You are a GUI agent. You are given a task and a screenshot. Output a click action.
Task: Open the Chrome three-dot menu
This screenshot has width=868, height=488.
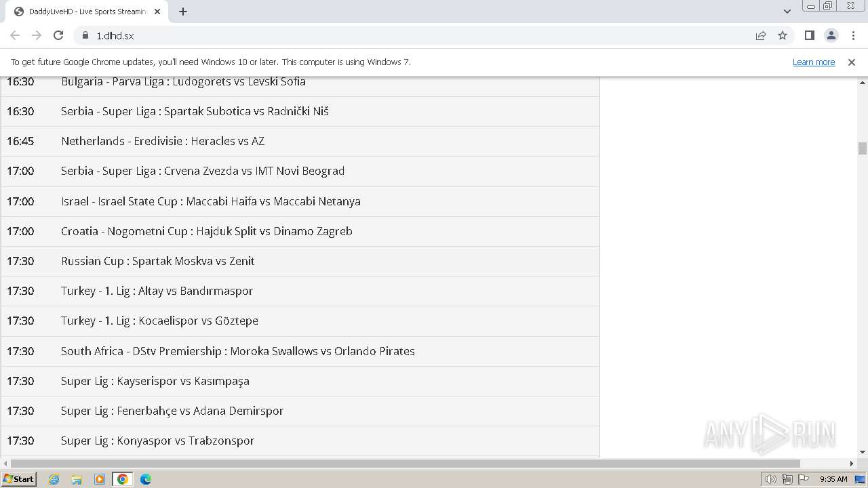852,35
